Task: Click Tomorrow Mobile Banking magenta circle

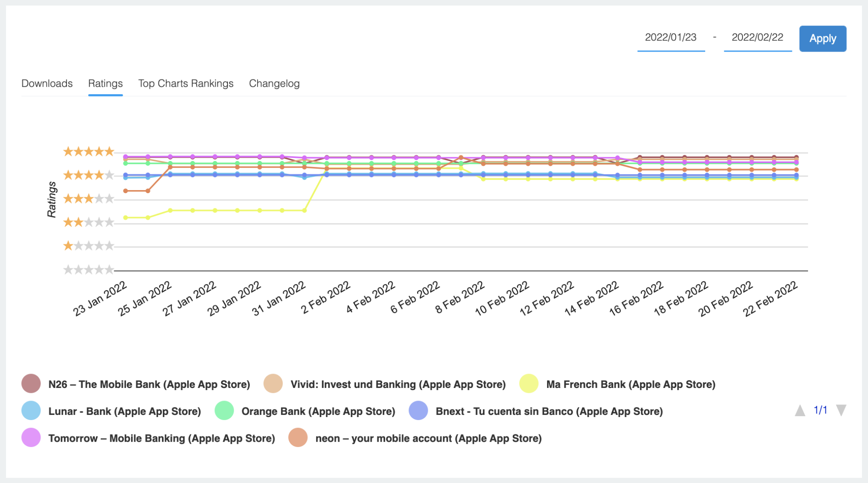Action: point(31,437)
